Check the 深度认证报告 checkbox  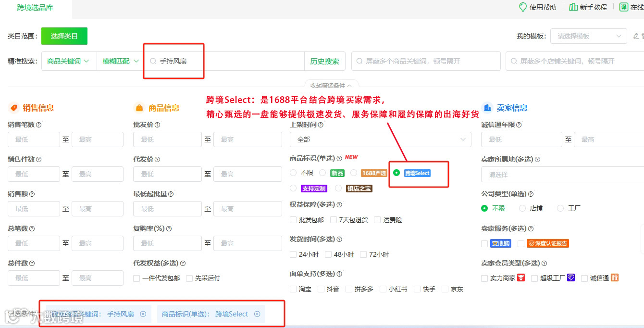(x=521, y=244)
